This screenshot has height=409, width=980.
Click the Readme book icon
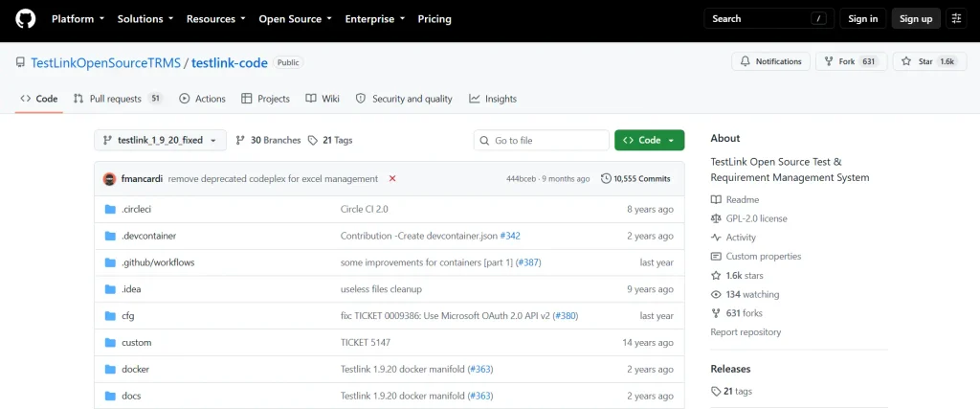(x=716, y=199)
